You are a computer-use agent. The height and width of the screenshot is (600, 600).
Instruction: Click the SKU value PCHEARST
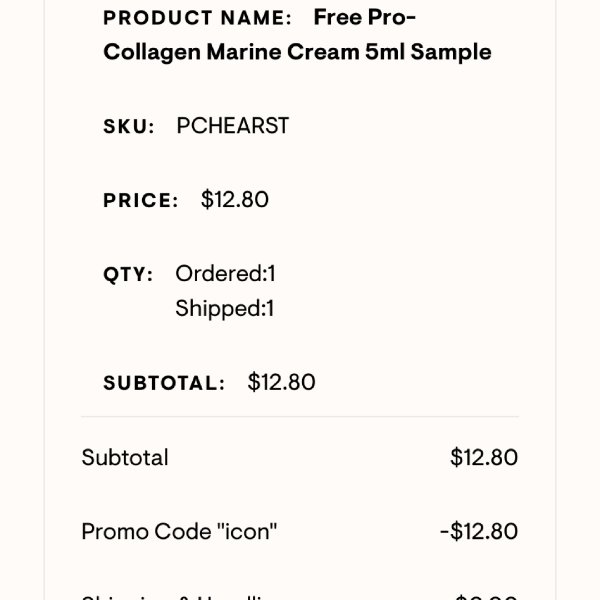pyautogui.click(x=233, y=126)
